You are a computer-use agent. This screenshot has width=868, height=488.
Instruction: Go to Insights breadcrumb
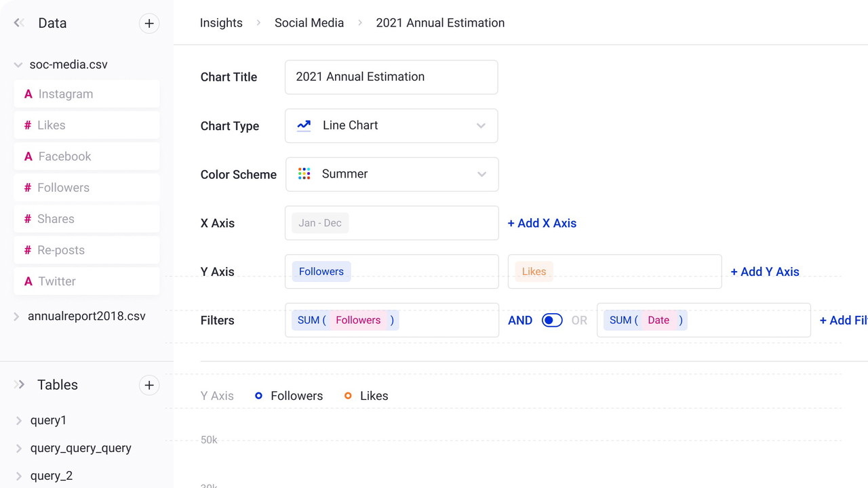(x=221, y=23)
